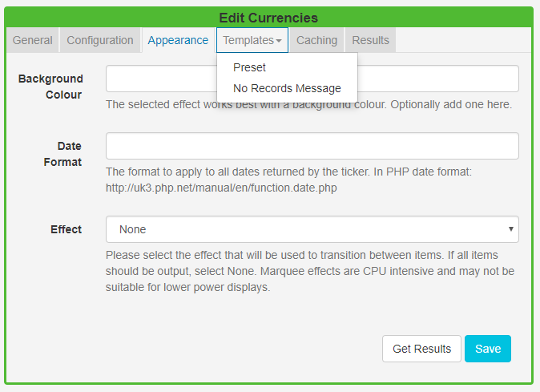Click into the Date Format field
The image size is (540, 392).
[312, 146]
